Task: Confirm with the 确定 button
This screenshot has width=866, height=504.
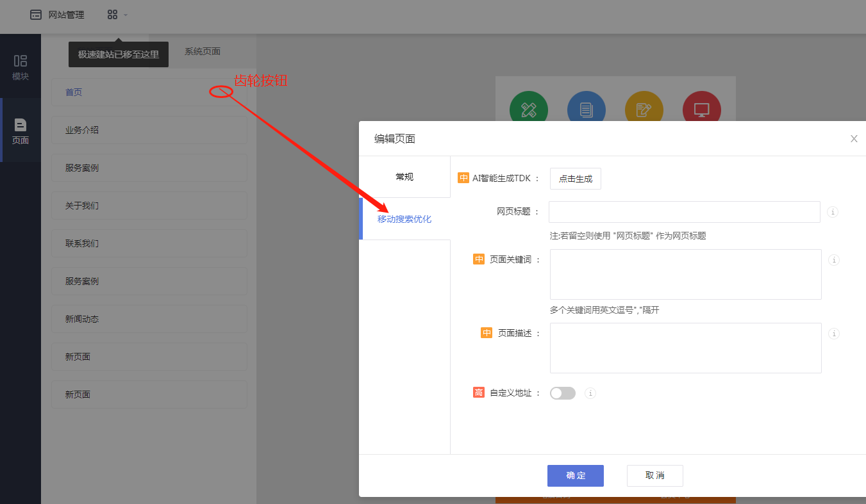Action: click(576, 476)
